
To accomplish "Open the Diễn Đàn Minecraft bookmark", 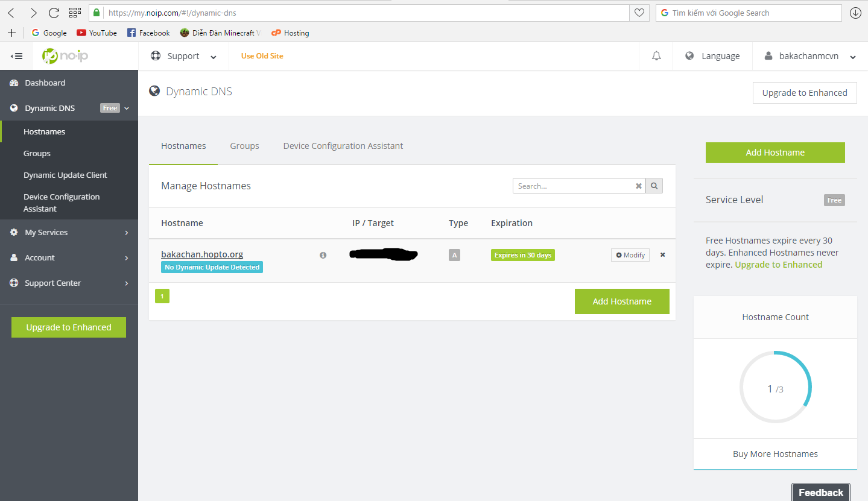I will point(220,33).
